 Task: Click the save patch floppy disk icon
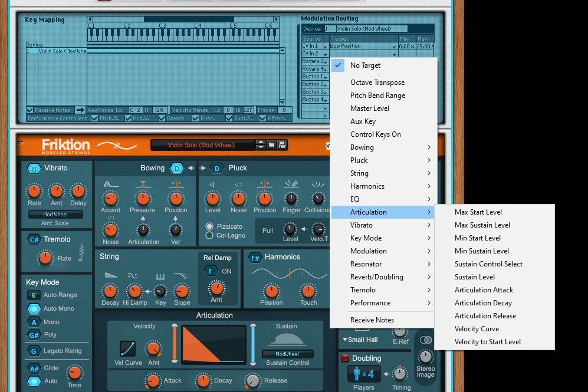282,145
